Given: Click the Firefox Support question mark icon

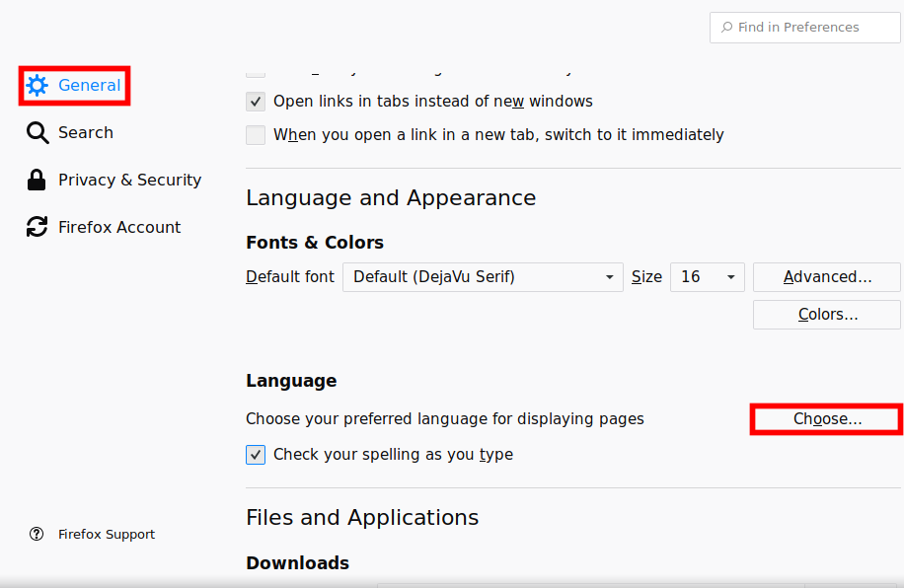Looking at the screenshot, I should 37,535.
